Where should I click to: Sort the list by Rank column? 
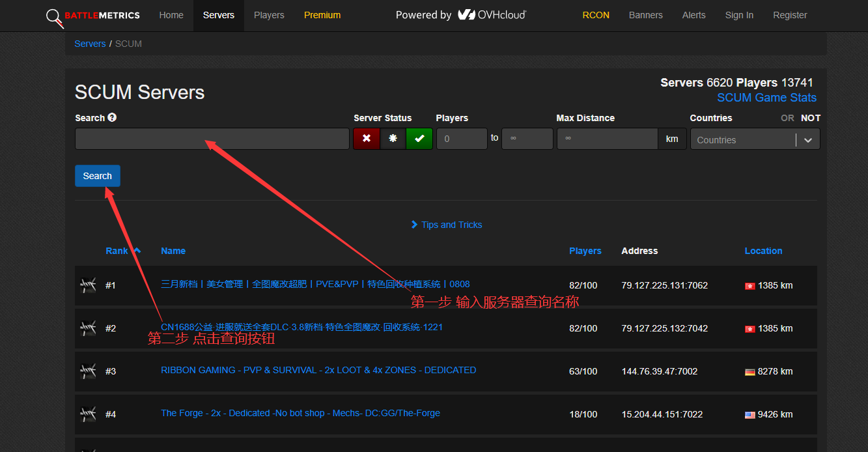point(117,251)
